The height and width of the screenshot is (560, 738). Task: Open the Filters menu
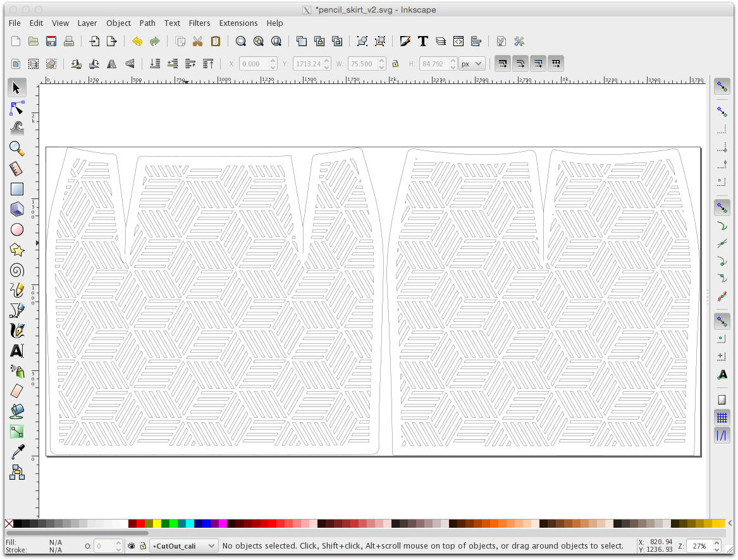click(x=199, y=23)
